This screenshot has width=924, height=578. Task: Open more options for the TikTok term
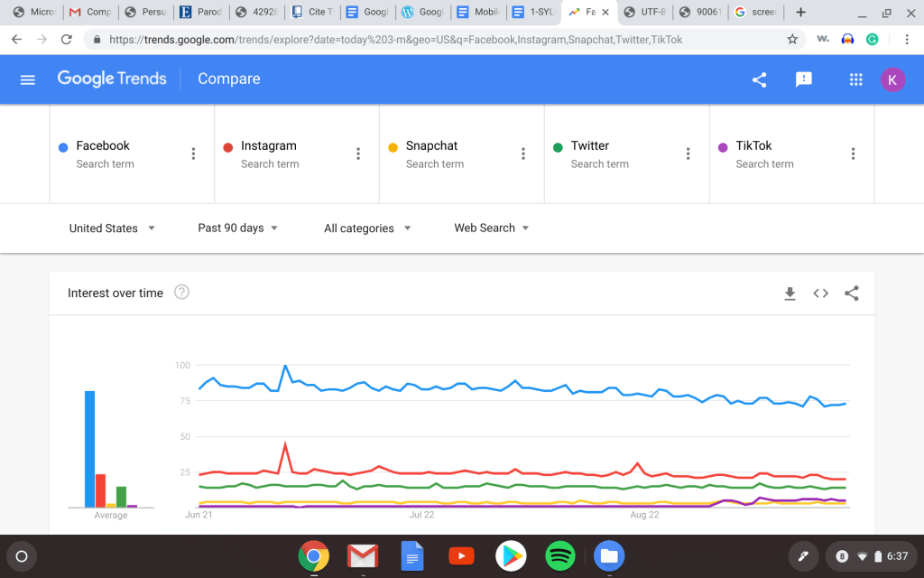pyautogui.click(x=853, y=154)
